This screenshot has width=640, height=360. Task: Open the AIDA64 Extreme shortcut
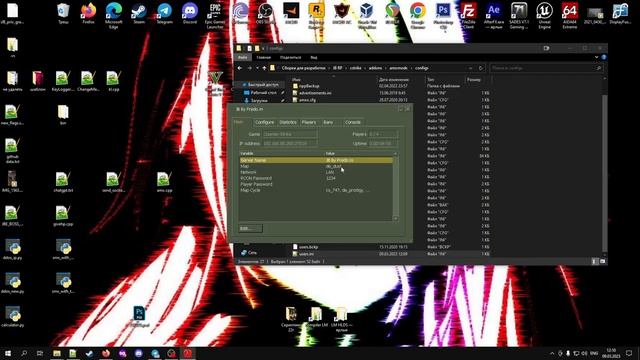click(x=569, y=16)
